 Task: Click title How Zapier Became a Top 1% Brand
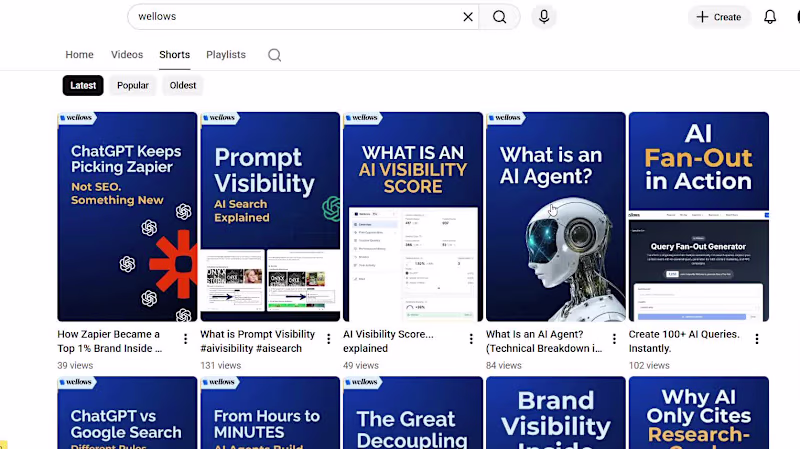[110, 341]
